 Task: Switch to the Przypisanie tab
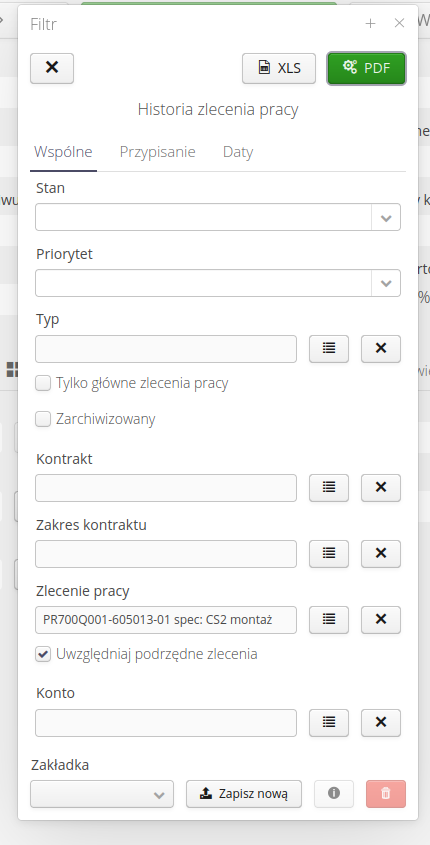pyautogui.click(x=157, y=152)
